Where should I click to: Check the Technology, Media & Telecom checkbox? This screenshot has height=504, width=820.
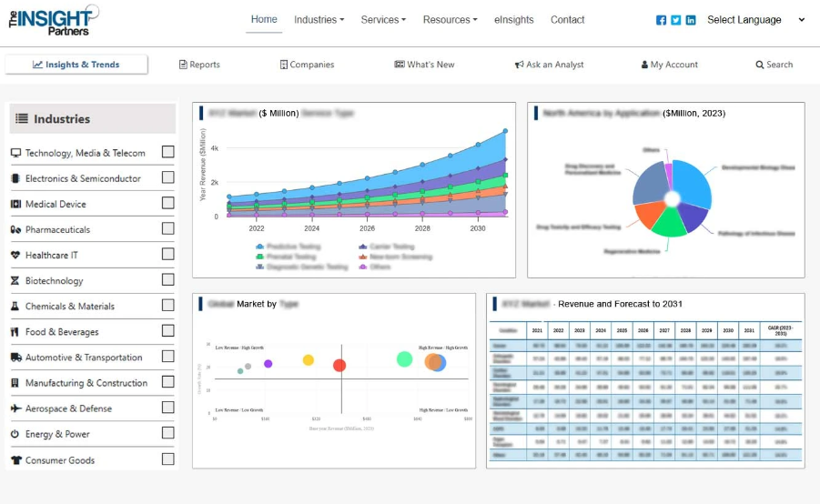coord(168,152)
